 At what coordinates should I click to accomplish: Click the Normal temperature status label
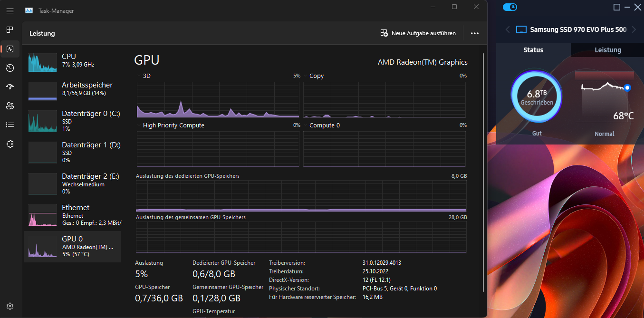[605, 134]
